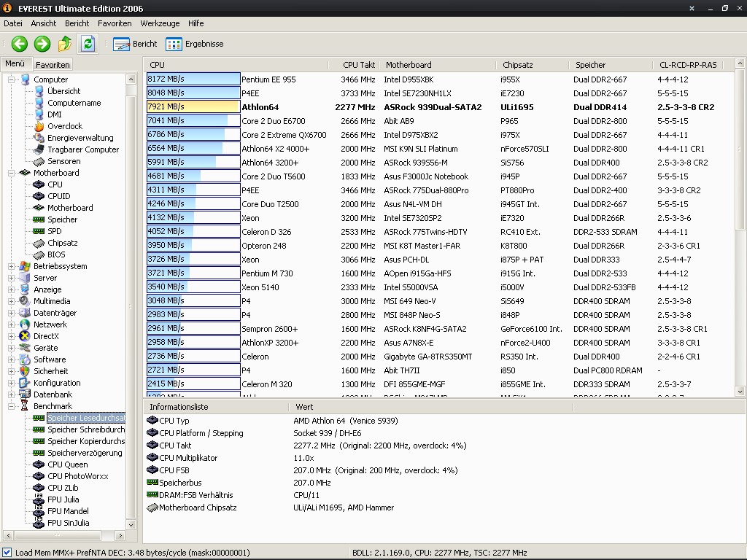The width and height of the screenshot is (747, 560).
Task: Open the Ergebnisse results toolbar button
Action: pyautogui.click(x=194, y=44)
